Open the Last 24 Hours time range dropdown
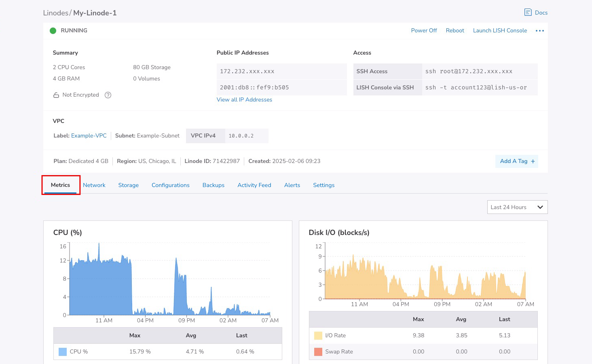This screenshot has width=592, height=364. 508,207
